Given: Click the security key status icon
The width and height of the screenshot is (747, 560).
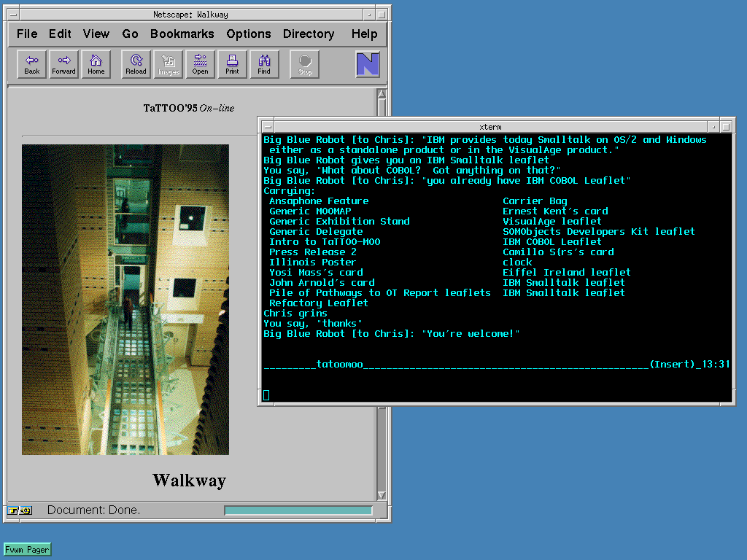Looking at the screenshot, I should [20, 510].
